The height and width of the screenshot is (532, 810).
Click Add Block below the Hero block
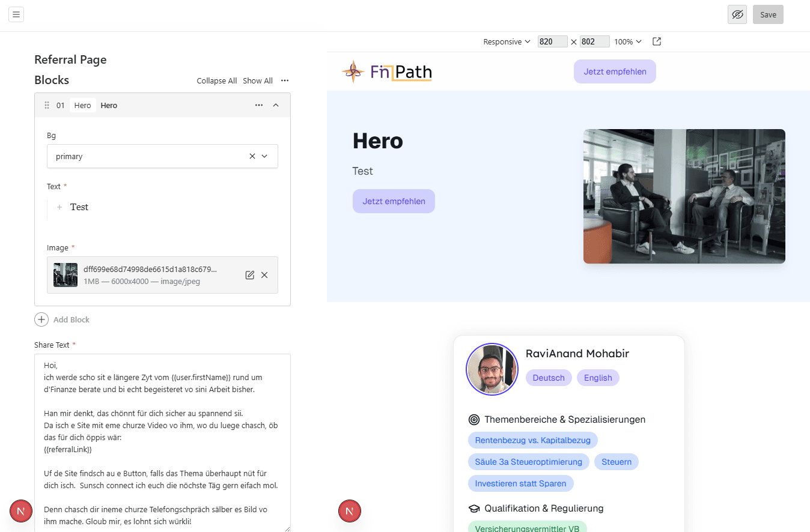(62, 319)
